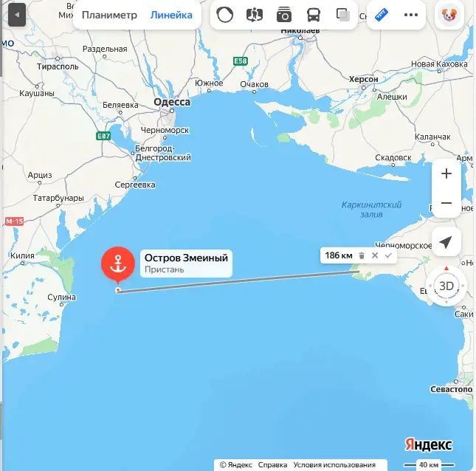This screenshot has width=476, height=471.
Task: Open the user profile avatar
Action: pos(449,15)
